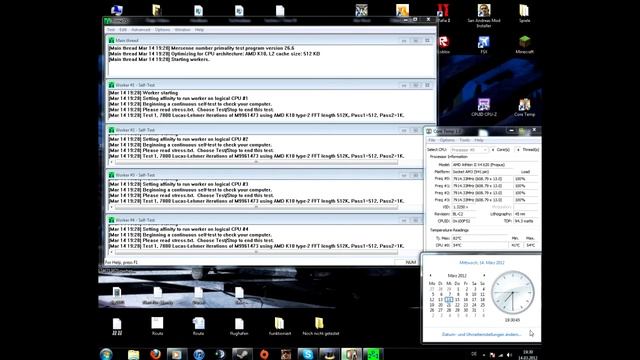Open the Help menu in Prime95
Viewport: 640px width, 360px height.
click(199, 30)
